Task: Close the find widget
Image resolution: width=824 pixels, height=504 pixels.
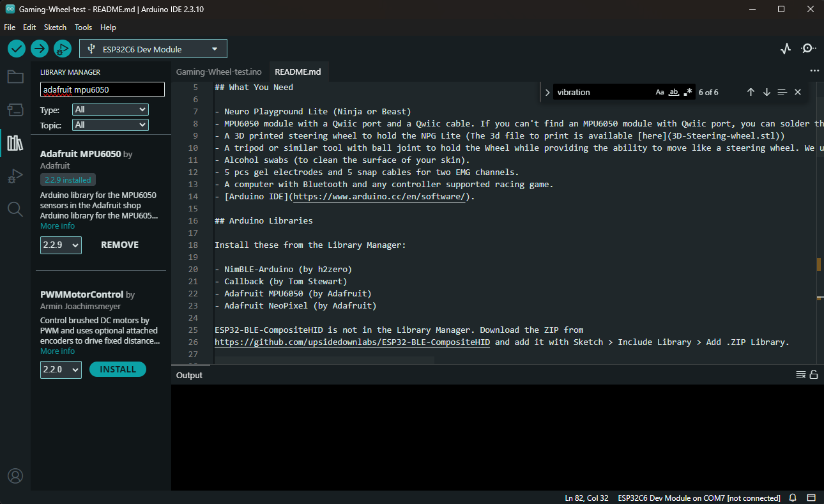Action: click(798, 92)
